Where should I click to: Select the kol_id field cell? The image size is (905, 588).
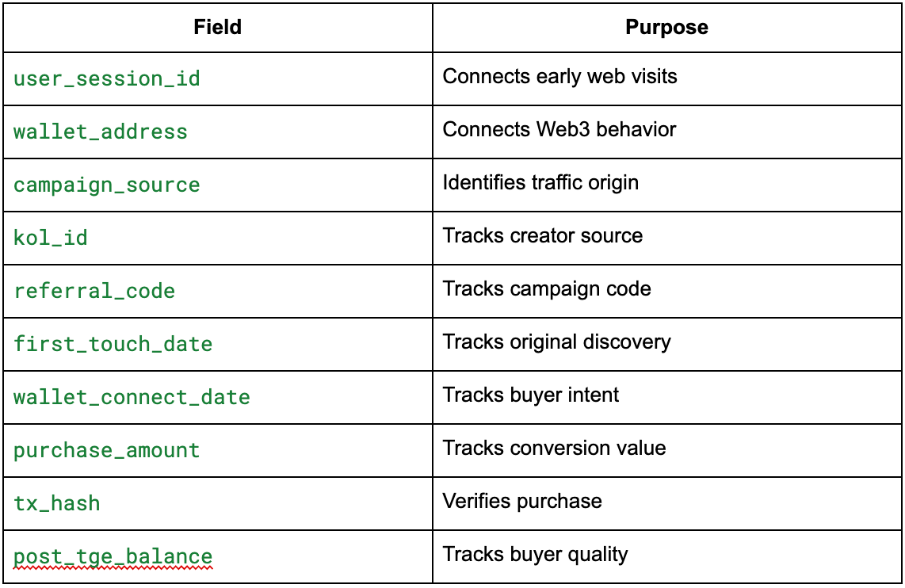click(x=218, y=238)
